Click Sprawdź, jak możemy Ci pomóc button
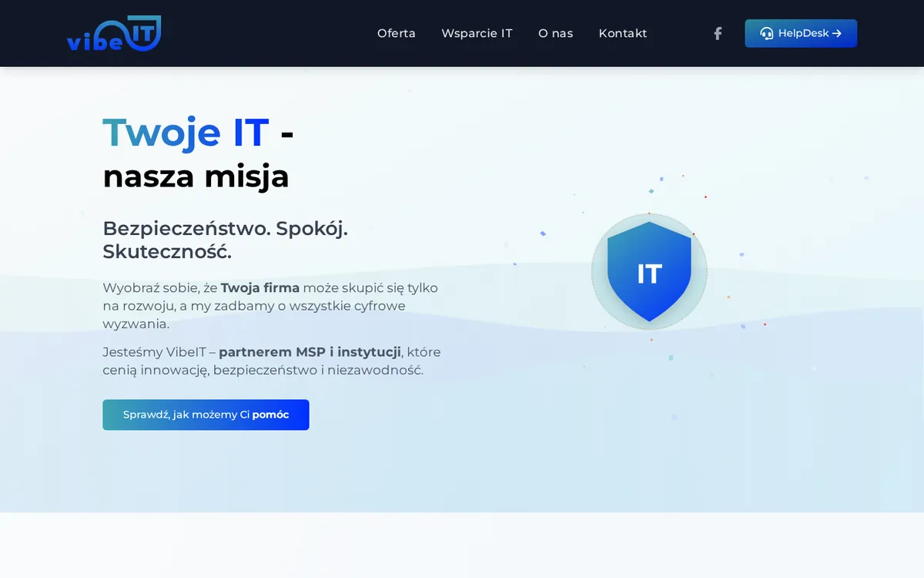This screenshot has height=578, width=924. [x=206, y=415]
